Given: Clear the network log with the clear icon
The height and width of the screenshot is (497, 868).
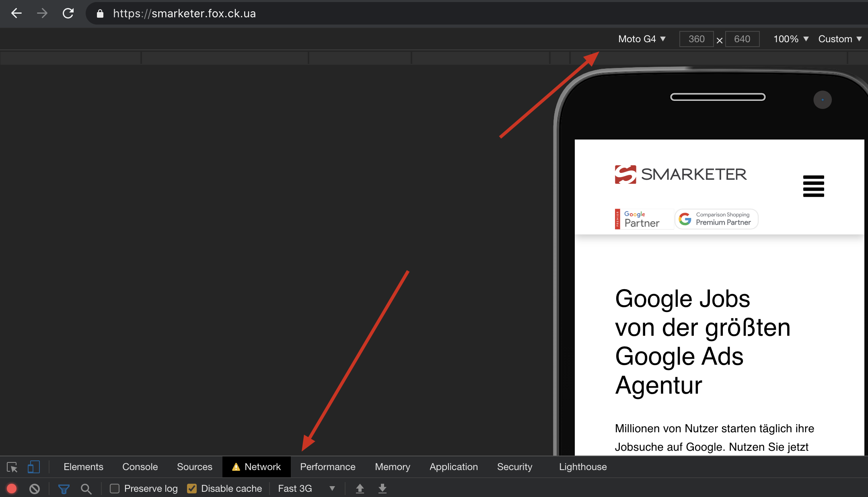Looking at the screenshot, I should click(35, 489).
